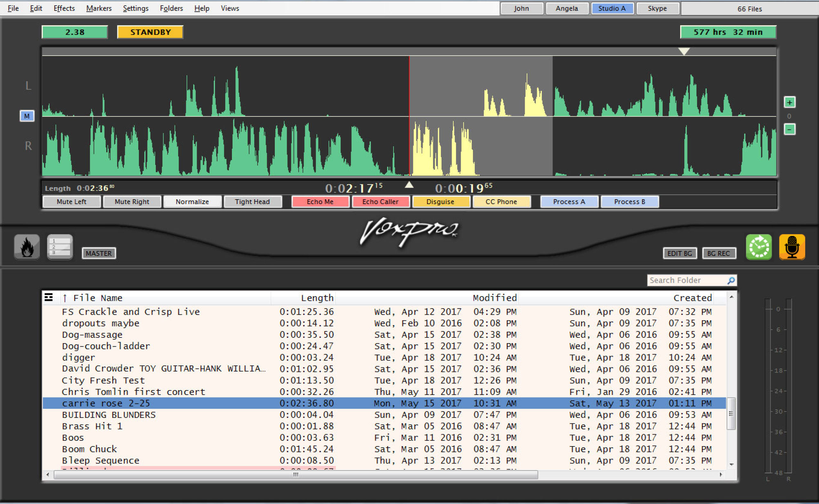
Task: Click the file list vertical scrollbar thumb
Action: pos(731,413)
